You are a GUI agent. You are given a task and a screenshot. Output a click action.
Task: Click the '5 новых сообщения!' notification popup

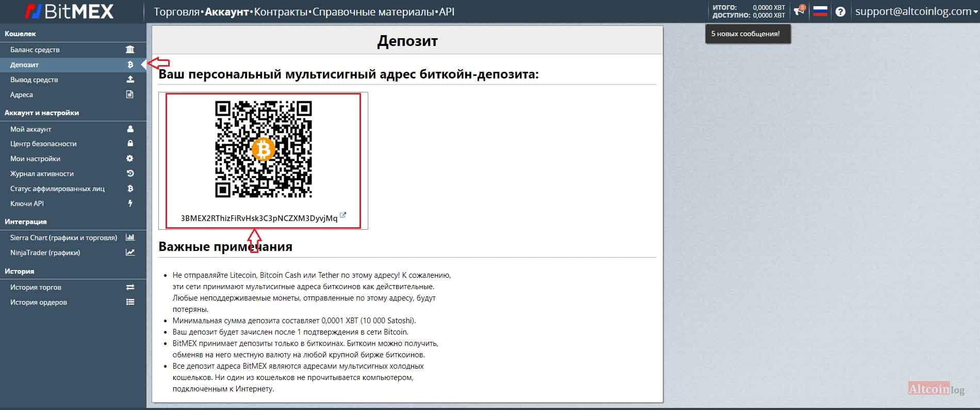pyautogui.click(x=748, y=34)
